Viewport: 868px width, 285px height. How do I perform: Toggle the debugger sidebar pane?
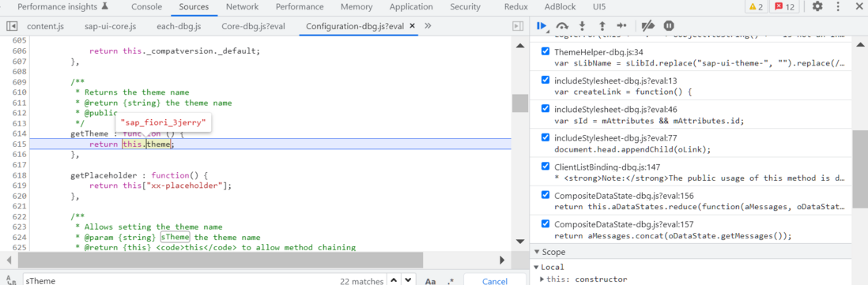pos(518,25)
